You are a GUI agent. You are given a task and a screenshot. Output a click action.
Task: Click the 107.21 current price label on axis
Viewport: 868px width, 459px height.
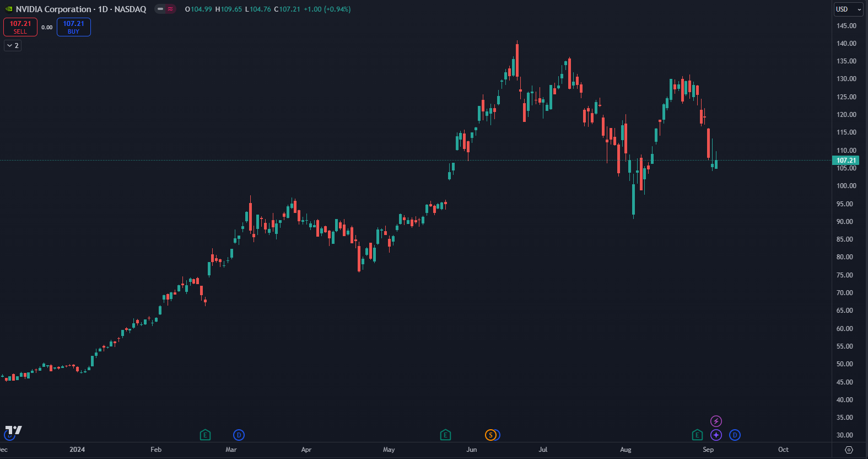coord(846,161)
